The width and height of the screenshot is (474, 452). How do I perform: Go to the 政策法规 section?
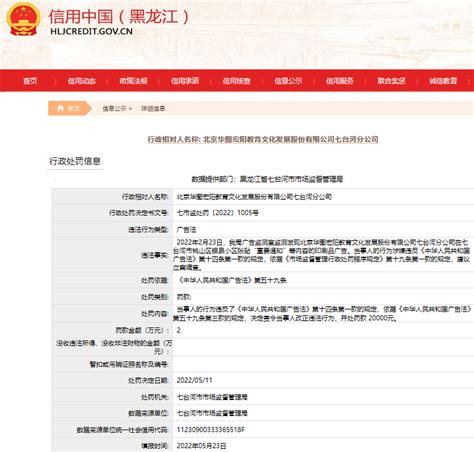(x=133, y=81)
